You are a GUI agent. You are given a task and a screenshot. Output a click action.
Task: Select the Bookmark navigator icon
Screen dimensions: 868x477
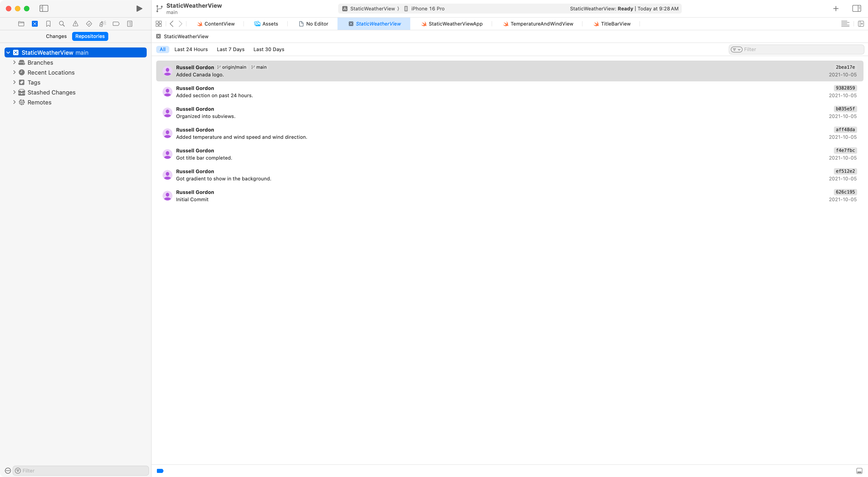(x=48, y=24)
